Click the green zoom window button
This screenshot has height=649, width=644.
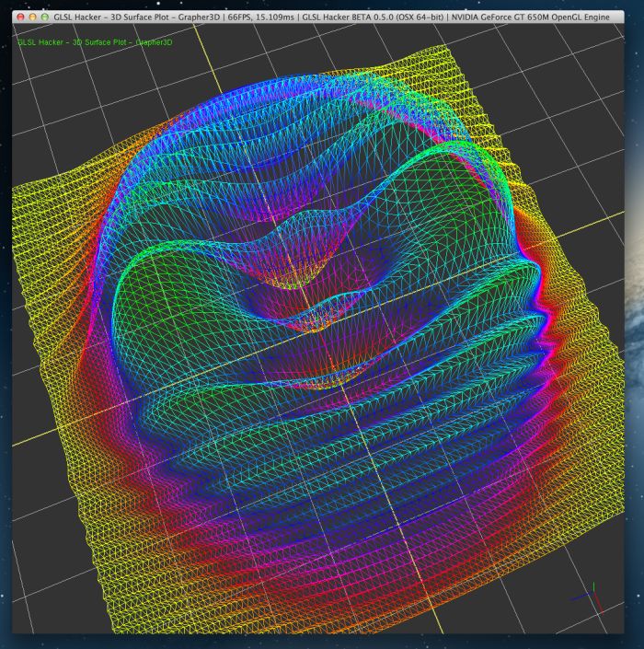tap(45, 17)
